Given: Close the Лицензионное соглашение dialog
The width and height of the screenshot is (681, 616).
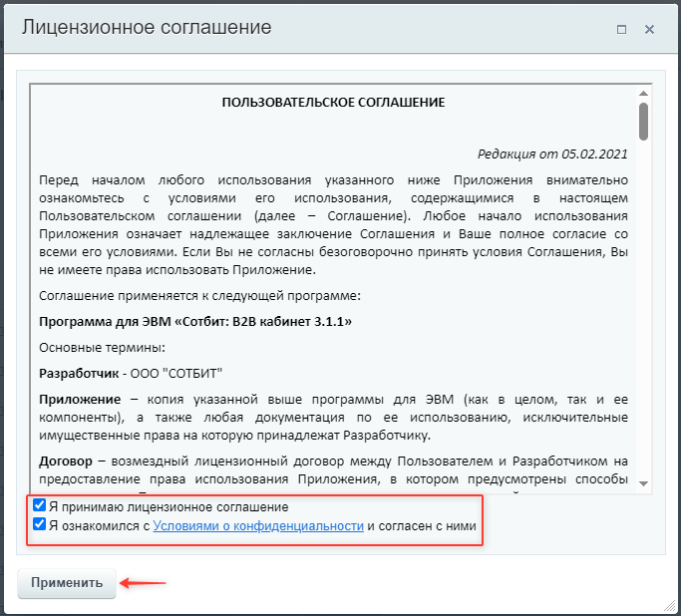Looking at the screenshot, I should point(649,30).
